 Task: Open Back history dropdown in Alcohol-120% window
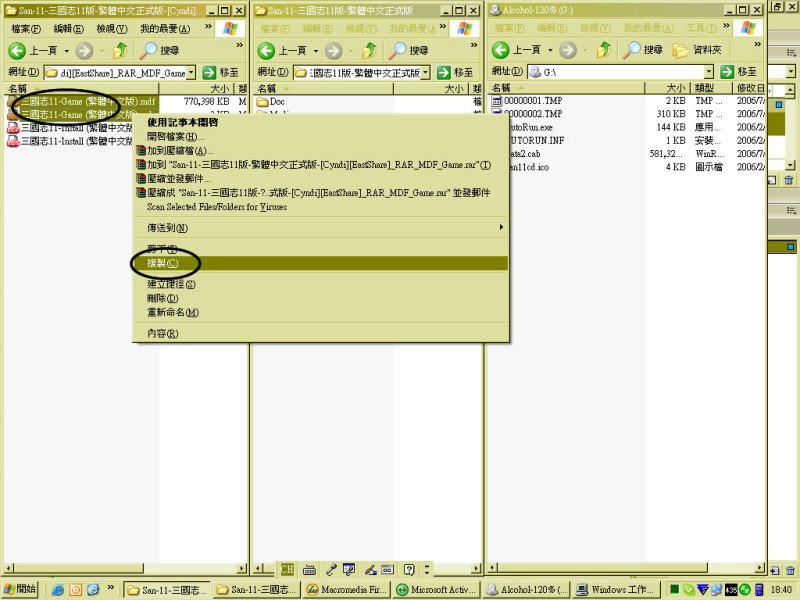tap(550, 50)
